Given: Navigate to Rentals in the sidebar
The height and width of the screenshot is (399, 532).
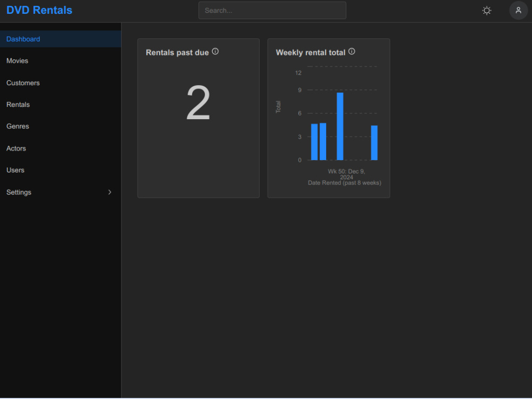Looking at the screenshot, I should 61,104.
